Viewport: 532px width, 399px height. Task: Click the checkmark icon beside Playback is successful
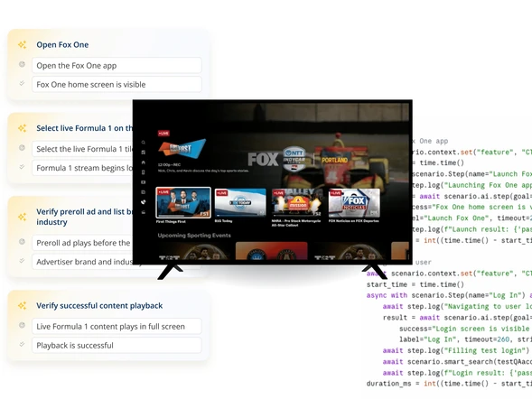(x=22, y=344)
